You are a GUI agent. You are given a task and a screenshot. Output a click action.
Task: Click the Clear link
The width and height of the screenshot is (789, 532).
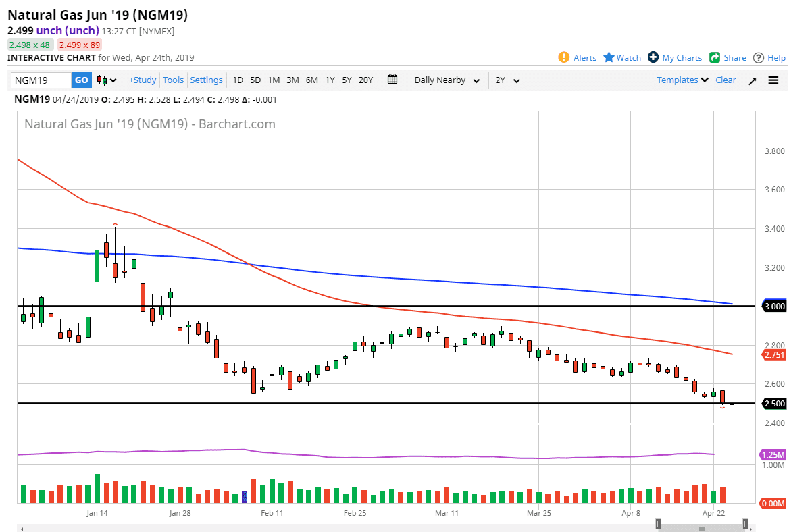(x=726, y=80)
